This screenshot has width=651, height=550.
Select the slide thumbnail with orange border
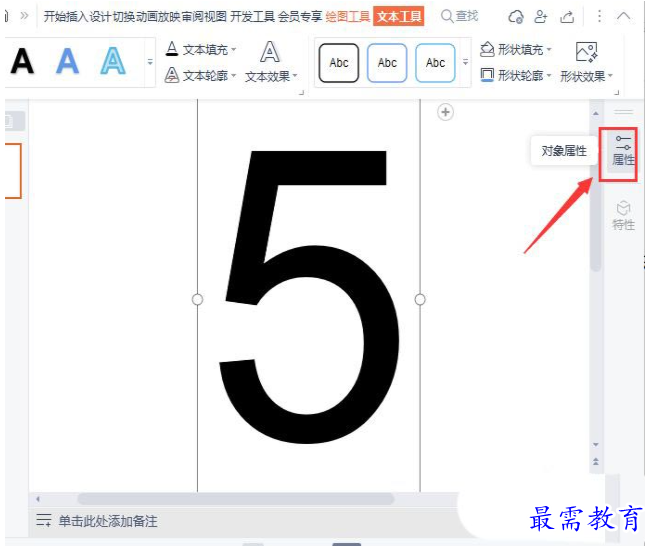click(13, 171)
